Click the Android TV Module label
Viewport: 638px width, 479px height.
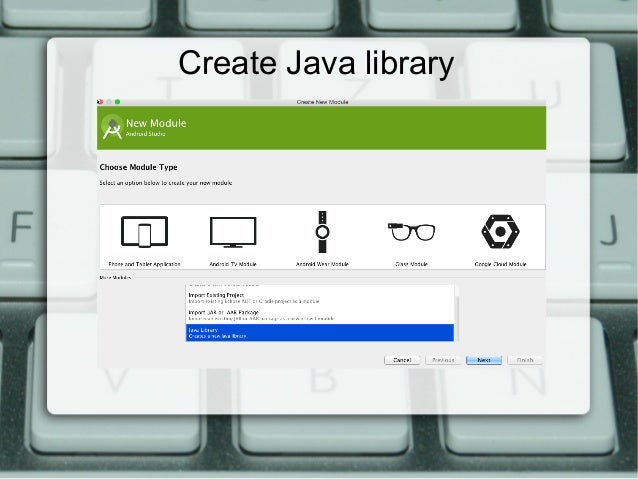click(233, 264)
